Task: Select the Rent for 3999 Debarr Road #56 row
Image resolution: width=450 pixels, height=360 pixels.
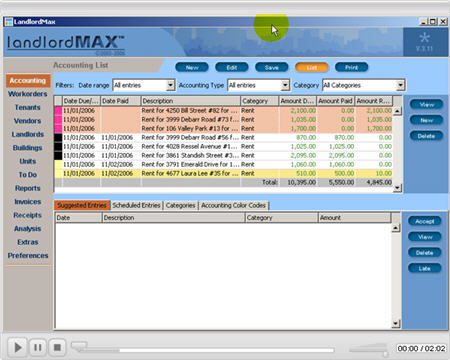Action: 223,137
